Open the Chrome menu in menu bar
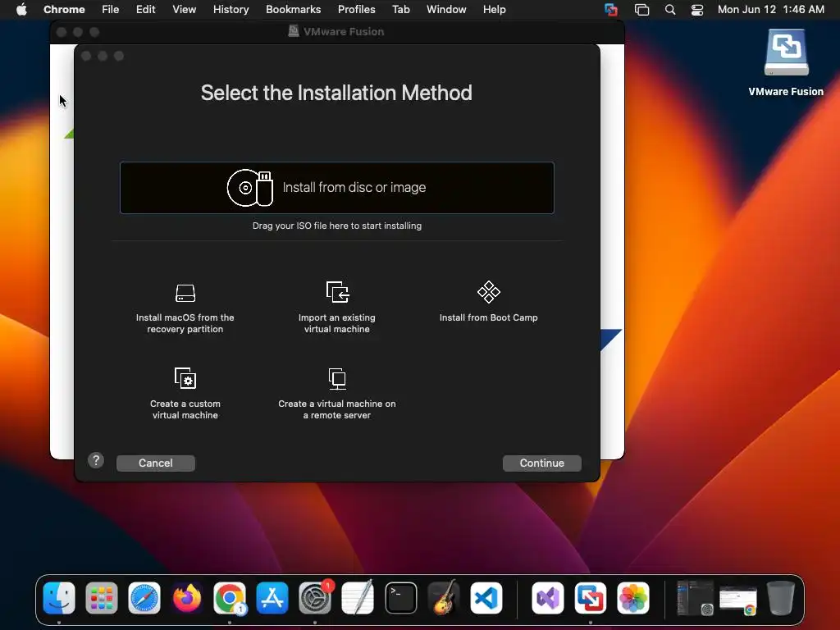The image size is (840, 630). click(x=64, y=9)
